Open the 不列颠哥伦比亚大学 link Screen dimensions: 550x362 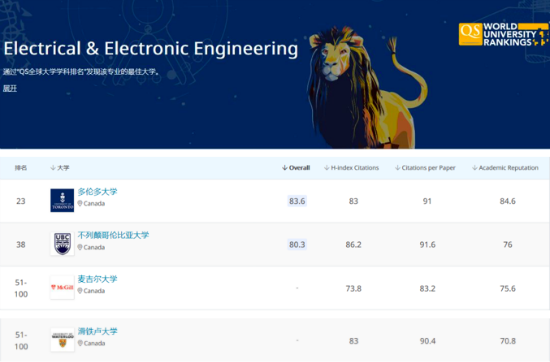[113, 235]
